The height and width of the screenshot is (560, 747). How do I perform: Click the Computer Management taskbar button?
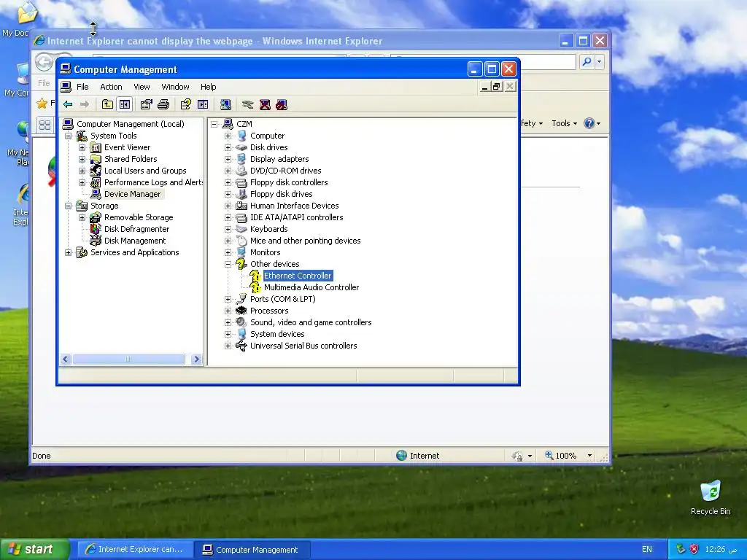[x=252, y=550]
